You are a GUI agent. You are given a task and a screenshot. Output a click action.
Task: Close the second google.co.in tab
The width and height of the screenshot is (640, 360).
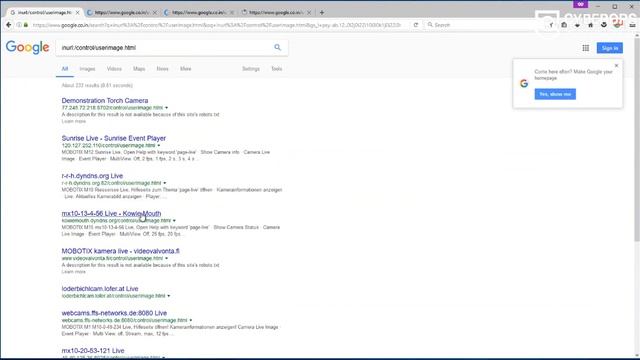point(155,13)
